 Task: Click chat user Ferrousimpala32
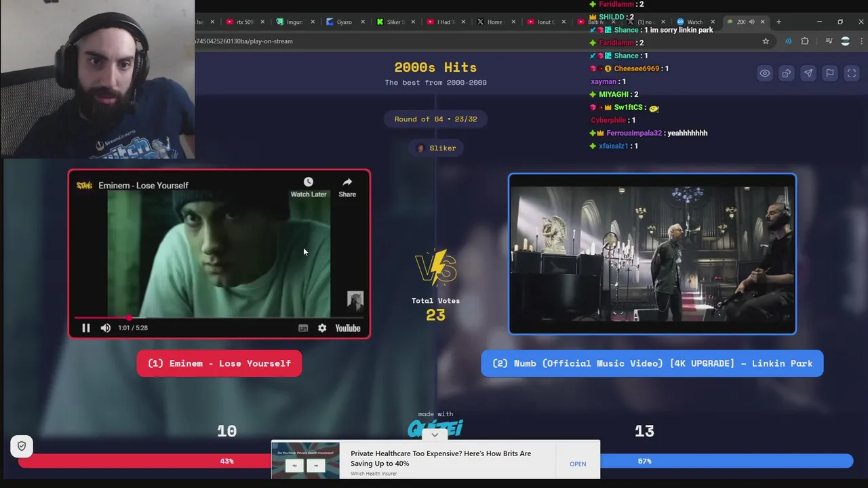tap(634, 134)
